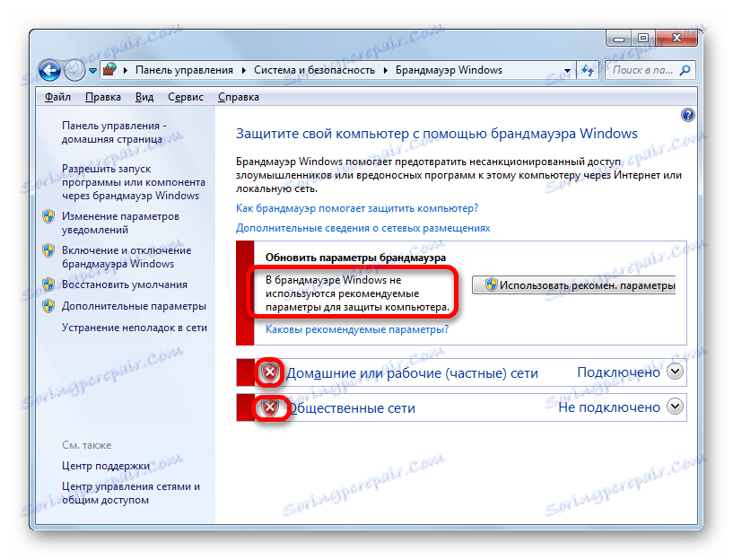Open 'Центр управления сетями и общим доступом'
The height and width of the screenshot is (560, 733).
tap(130, 493)
